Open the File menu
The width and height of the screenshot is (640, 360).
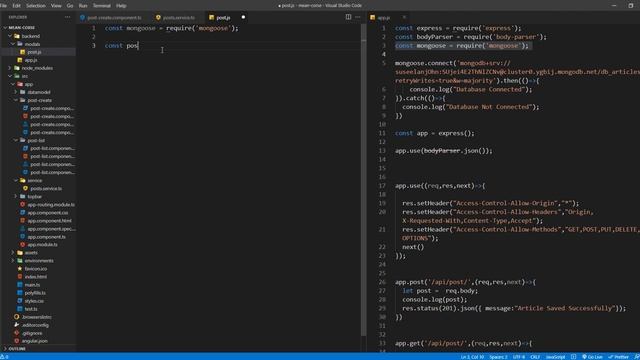coord(3,6)
